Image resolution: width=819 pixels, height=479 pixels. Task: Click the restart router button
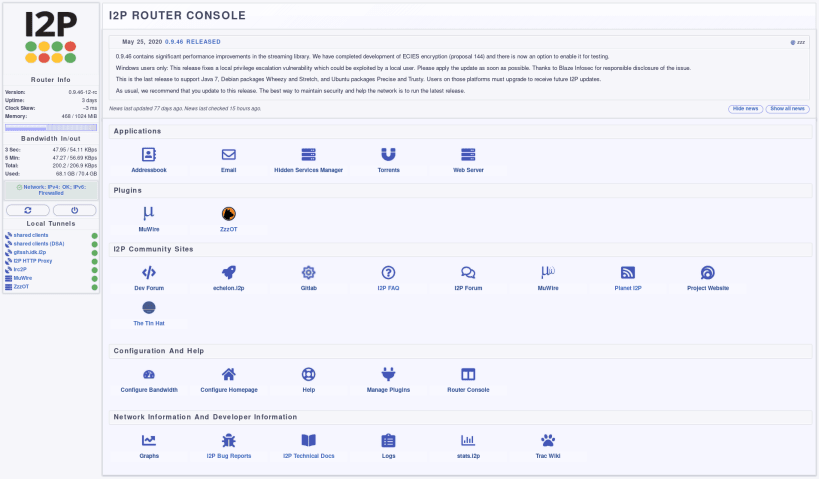pos(28,210)
